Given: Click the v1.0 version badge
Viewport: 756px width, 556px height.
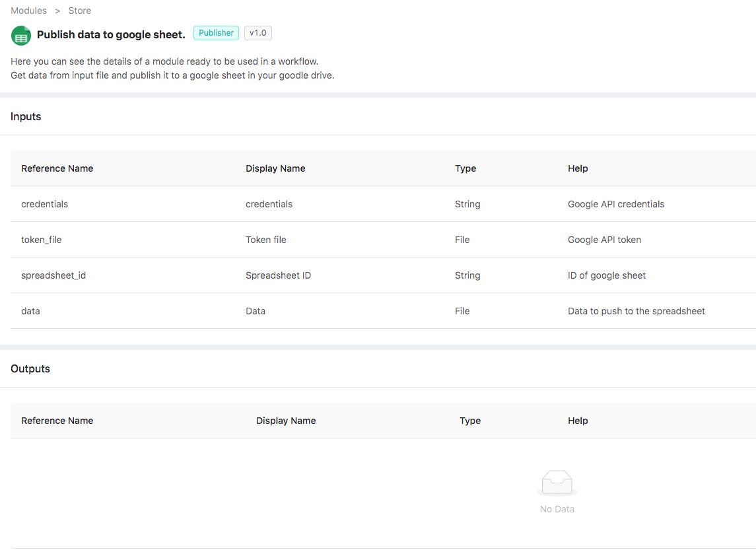Looking at the screenshot, I should [258, 32].
